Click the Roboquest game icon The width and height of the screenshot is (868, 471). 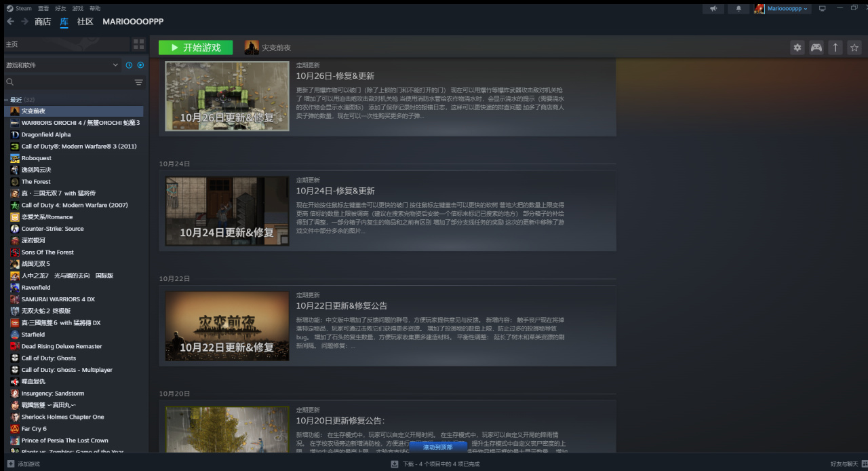point(15,158)
